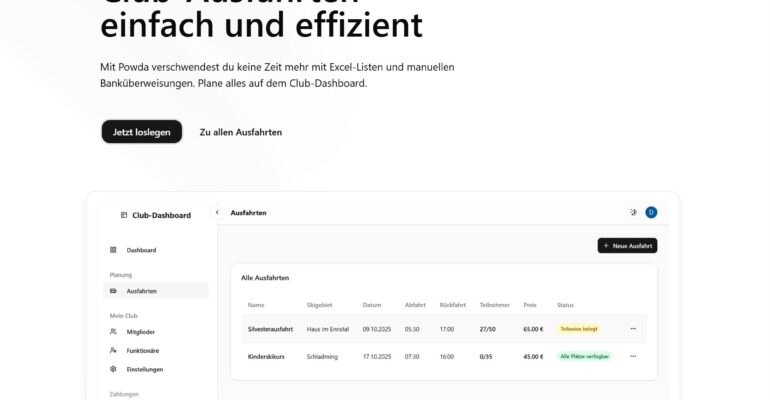The image size is (770, 400).
Task: Toggle the dark mode theme icon
Action: [632, 212]
